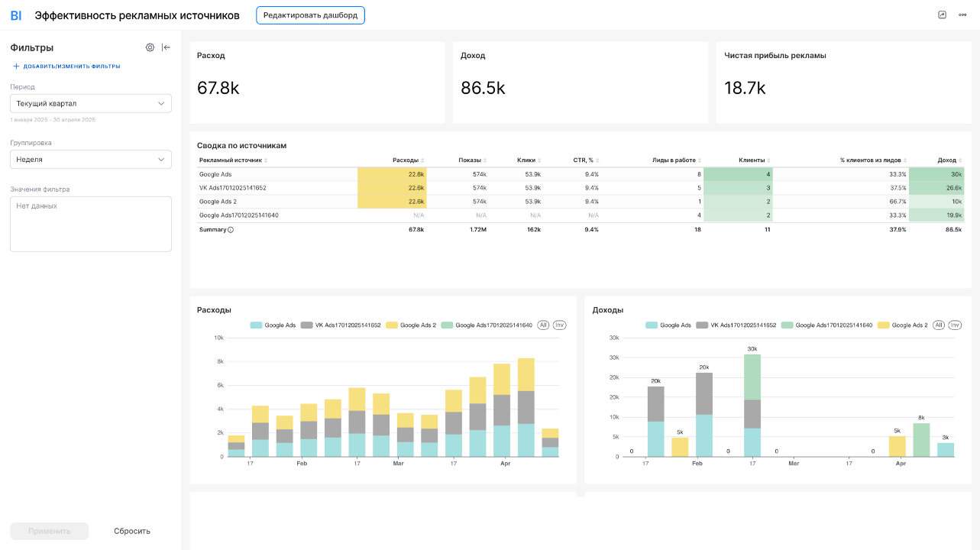This screenshot has height=550, width=980.
Task: Sort by Доход column header
Action: coord(949,160)
